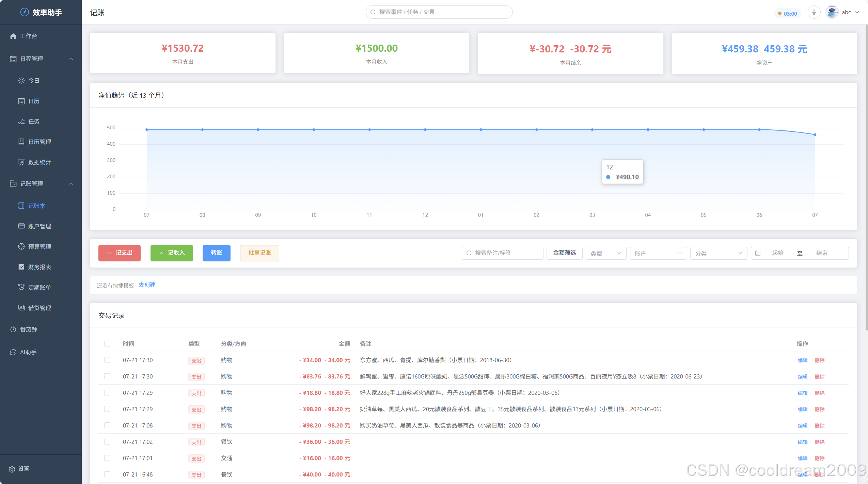The width and height of the screenshot is (868, 484).
Task: Click the red 记支出 button
Action: pyautogui.click(x=120, y=253)
